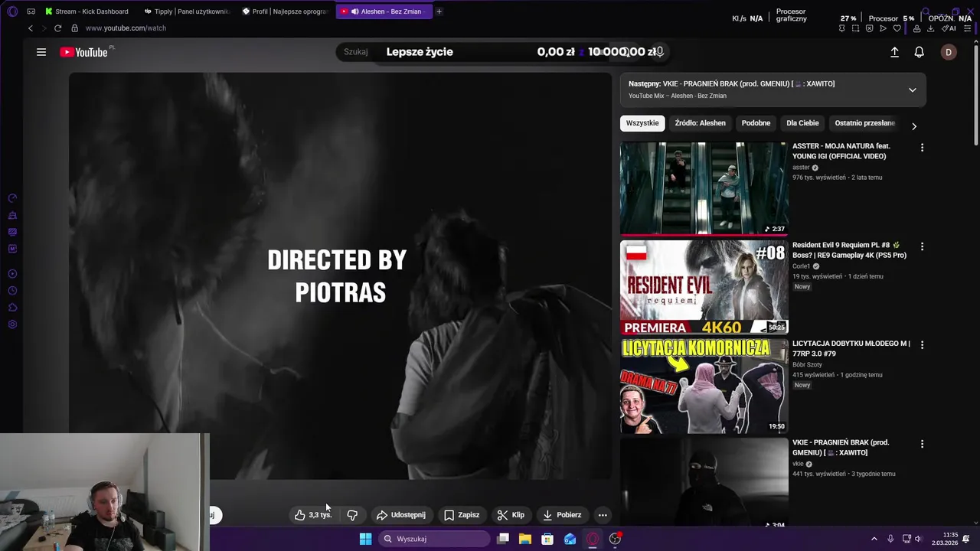Select the Wszystkie filter chip
Image resolution: width=980 pixels, height=551 pixels.
click(x=642, y=123)
